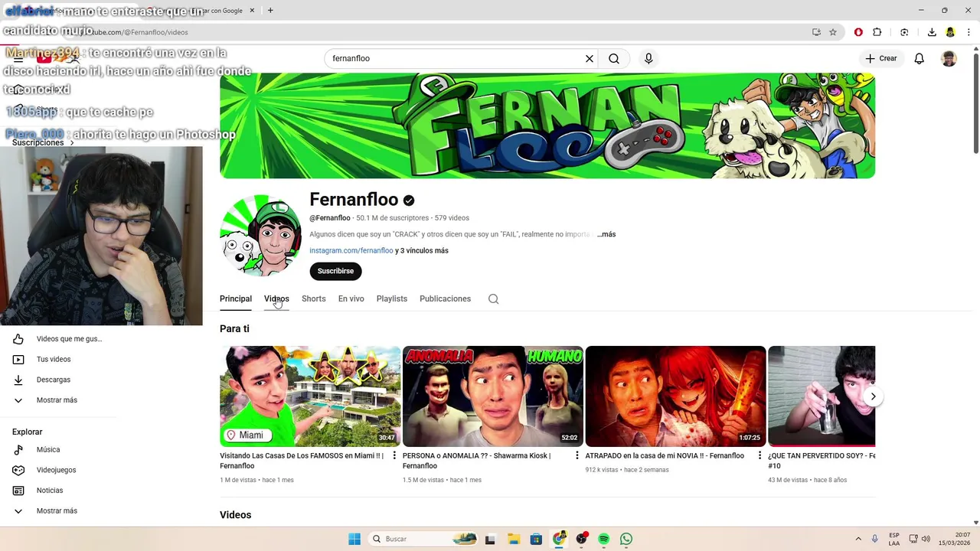Open the Playlists channel tab
Image resolution: width=980 pixels, height=551 pixels.
[x=392, y=299]
